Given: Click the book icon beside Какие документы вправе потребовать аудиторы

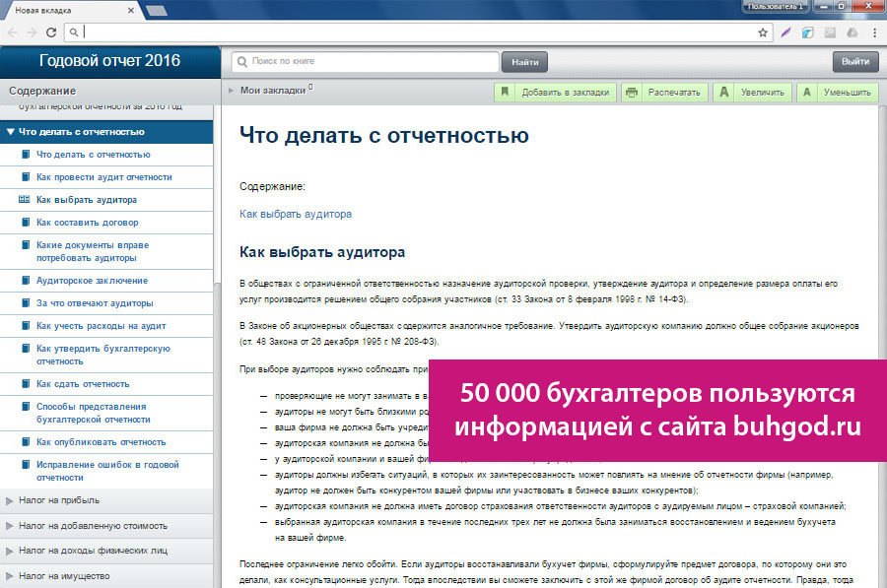Looking at the screenshot, I should click(x=26, y=245).
